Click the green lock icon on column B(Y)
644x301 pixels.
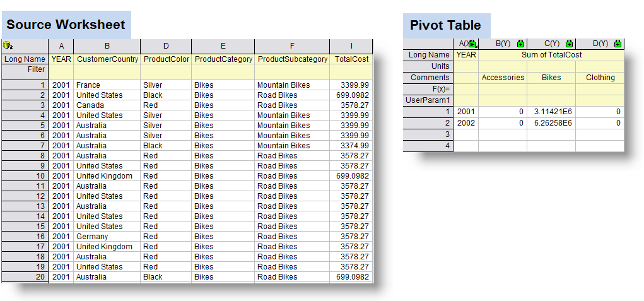click(521, 44)
